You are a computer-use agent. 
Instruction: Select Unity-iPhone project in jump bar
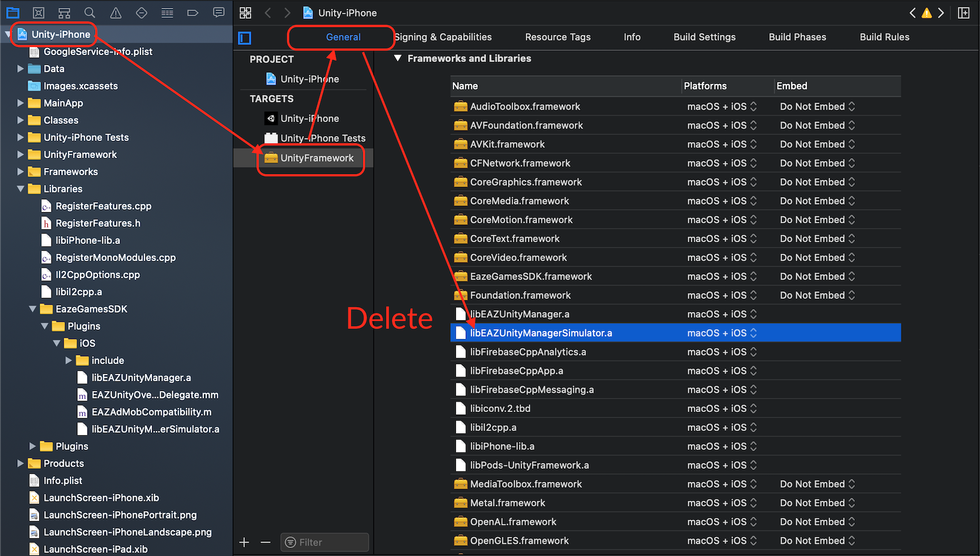340,13
